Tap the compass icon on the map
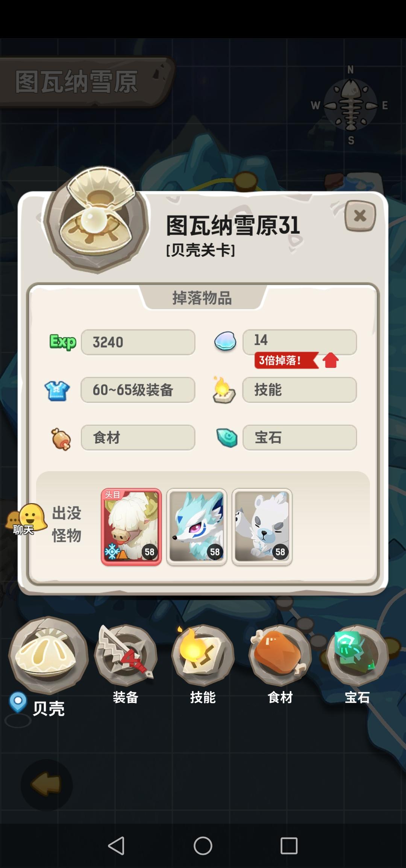The image size is (406, 868). tap(350, 105)
